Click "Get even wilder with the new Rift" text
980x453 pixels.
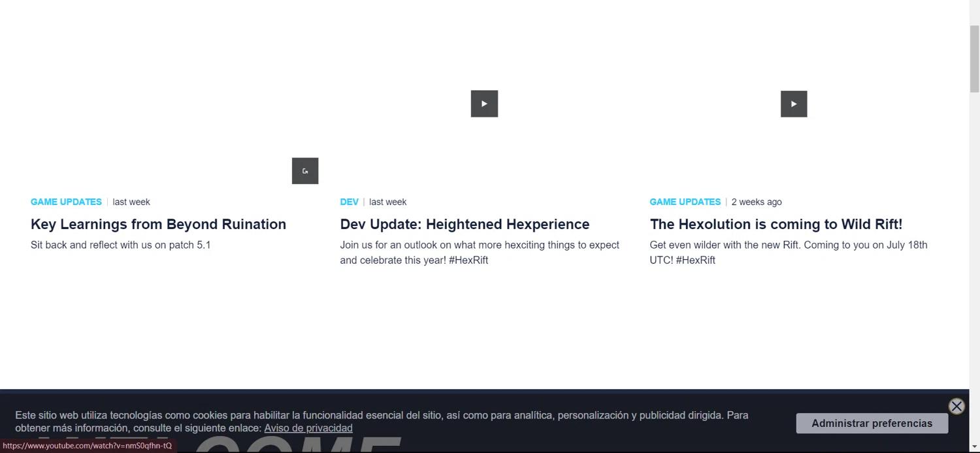click(x=789, y=253)
